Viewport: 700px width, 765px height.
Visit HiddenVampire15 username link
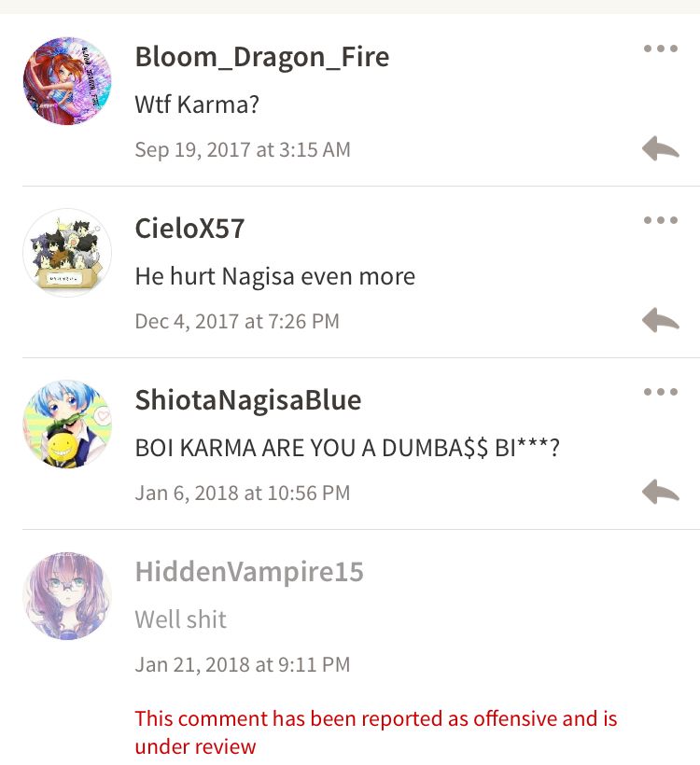tap(249, 572)
